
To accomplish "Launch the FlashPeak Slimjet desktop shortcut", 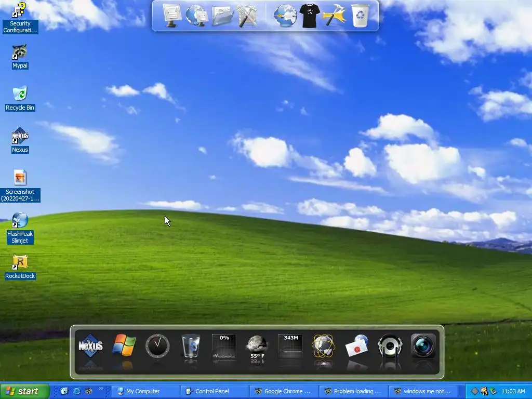I will 20,228.
